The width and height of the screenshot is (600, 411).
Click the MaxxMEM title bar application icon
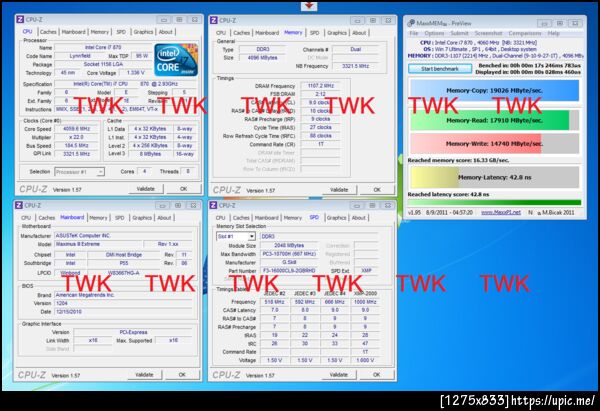point(411,23)
